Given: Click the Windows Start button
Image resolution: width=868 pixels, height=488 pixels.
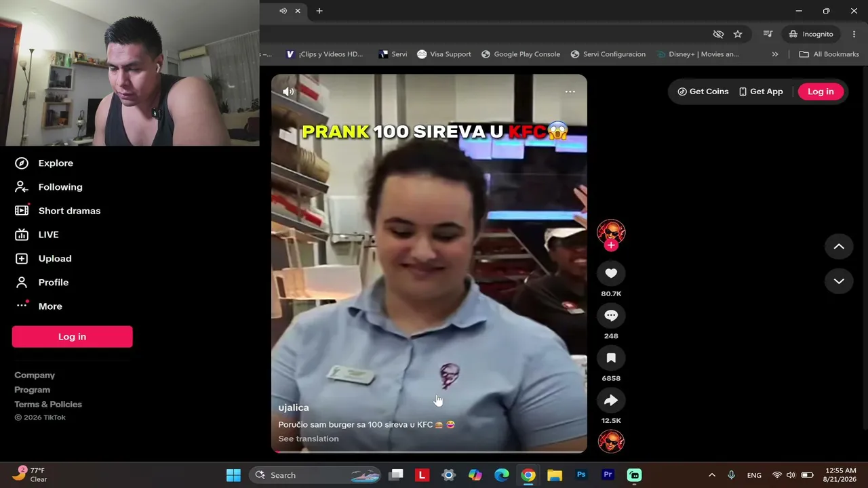Looking at the screenshot, I should pyautogui.click(x=233, y=475).
